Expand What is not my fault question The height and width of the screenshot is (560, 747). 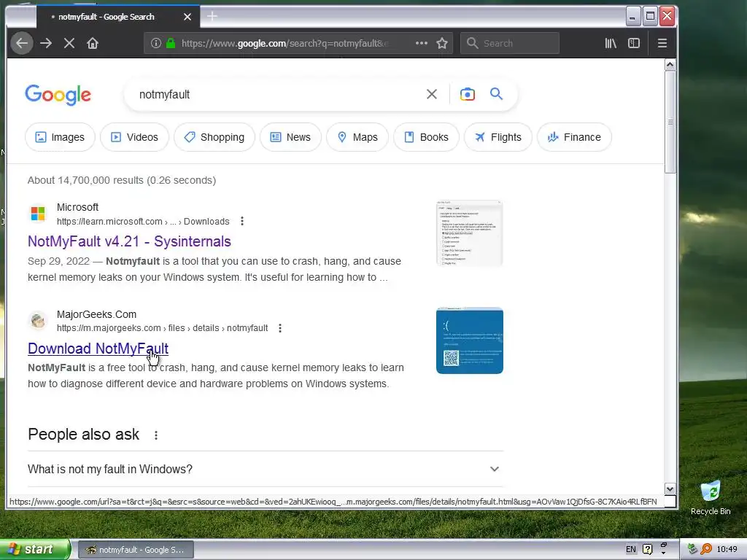point(266,469)
